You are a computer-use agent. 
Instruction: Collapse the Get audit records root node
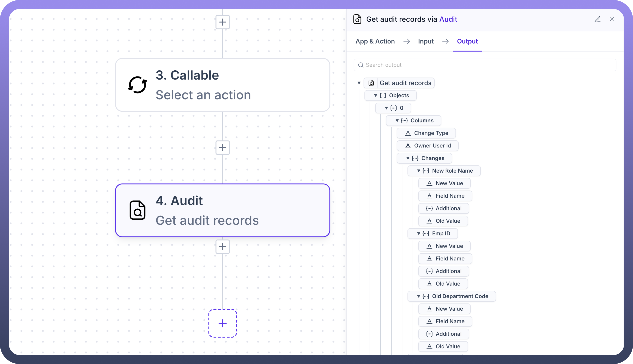359,83
